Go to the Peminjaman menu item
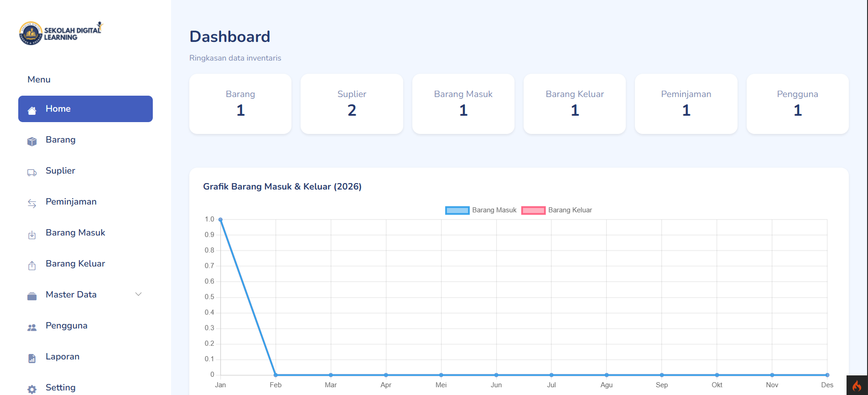 point(71,202)
